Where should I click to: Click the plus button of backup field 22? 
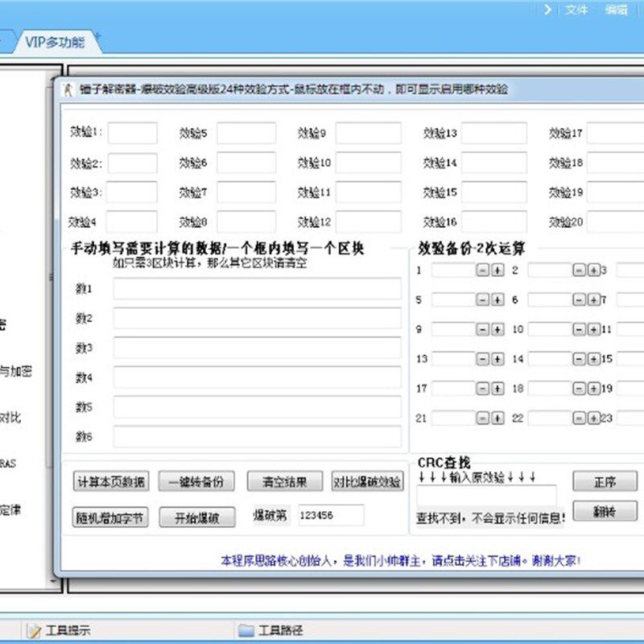coord(594,418)
